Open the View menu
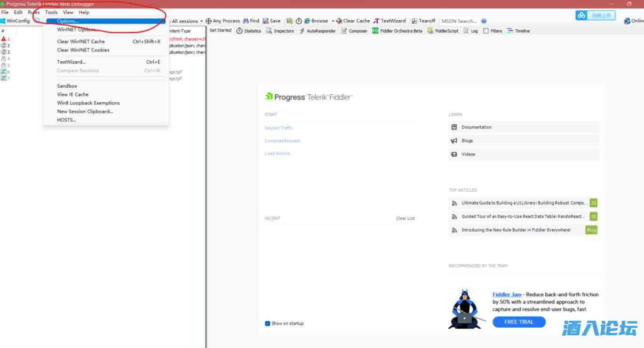Screen dimensions: 644x348 (x=68, y=12)
